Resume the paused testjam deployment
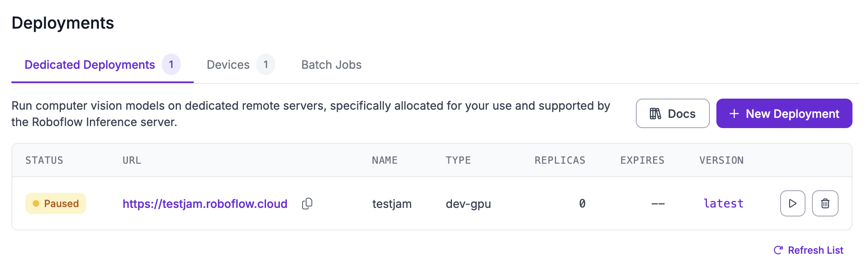The image size is (868, 275). (792, 203)
